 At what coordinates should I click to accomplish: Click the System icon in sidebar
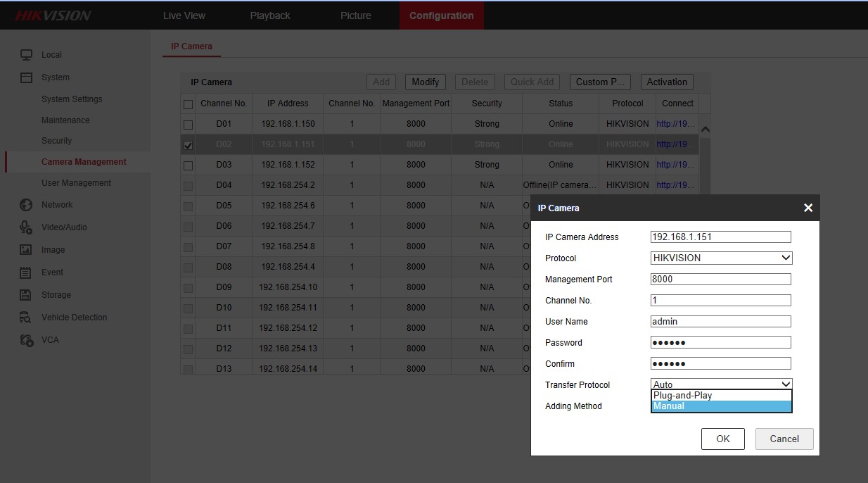coord(26,77)
